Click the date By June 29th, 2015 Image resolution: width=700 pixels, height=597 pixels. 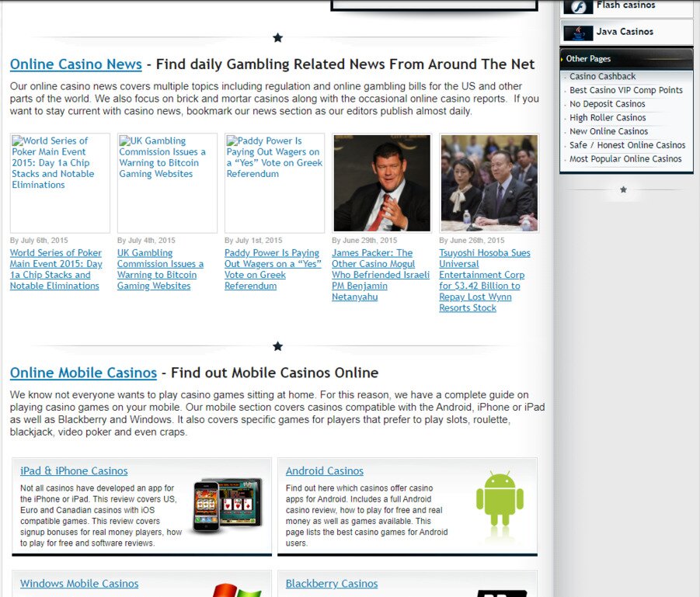(364, 240)
